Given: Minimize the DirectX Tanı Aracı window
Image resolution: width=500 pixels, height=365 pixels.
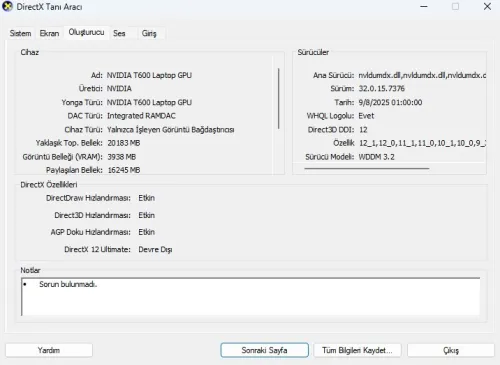Looking at the screenshot, I should 424,7.
